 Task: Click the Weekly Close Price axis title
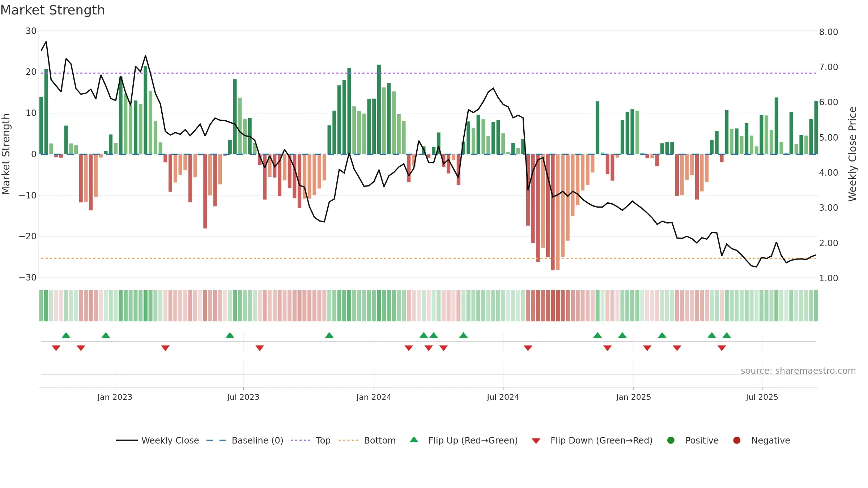pos(852,154)
